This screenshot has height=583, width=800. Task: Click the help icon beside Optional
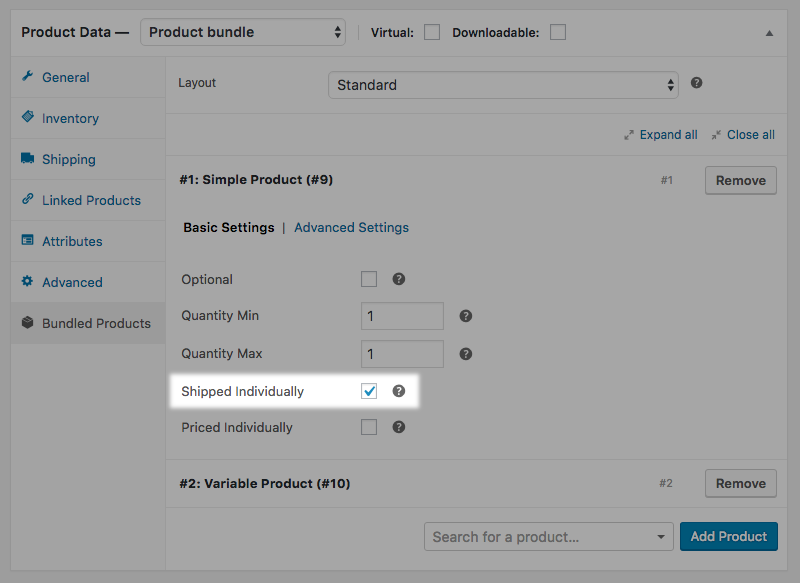(x=398, y=279)
